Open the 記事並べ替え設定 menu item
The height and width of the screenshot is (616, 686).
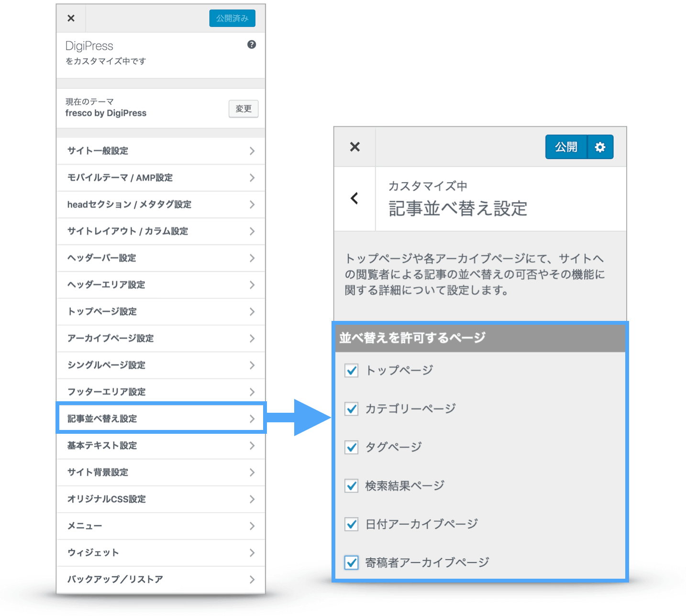pyautogui.click(x=161, y=419)
